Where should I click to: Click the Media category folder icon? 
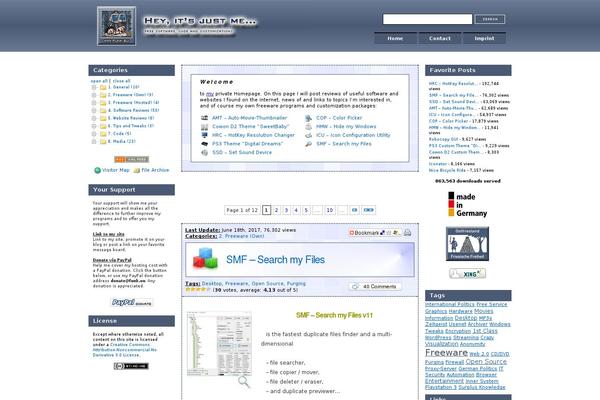coord(103,142)
